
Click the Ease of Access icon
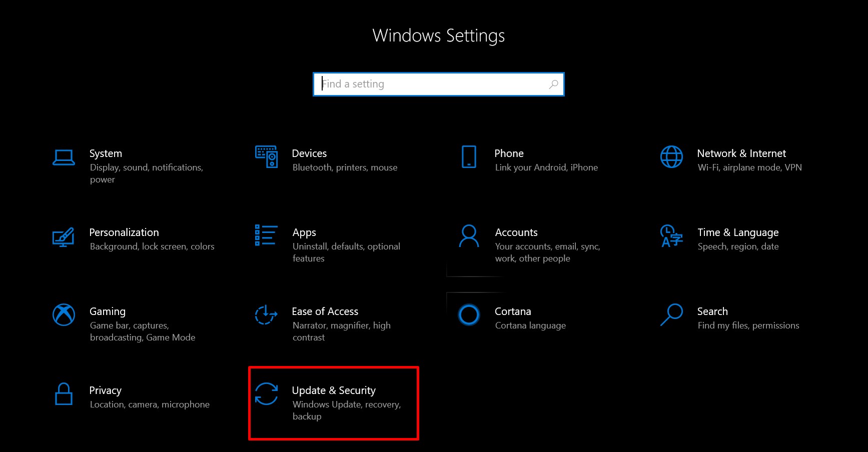tap(266, 314)
